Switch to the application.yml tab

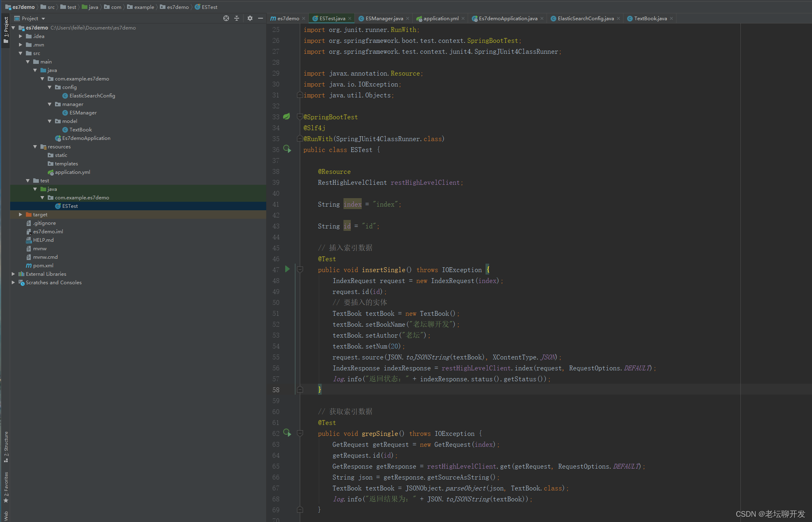pos(441,19)
